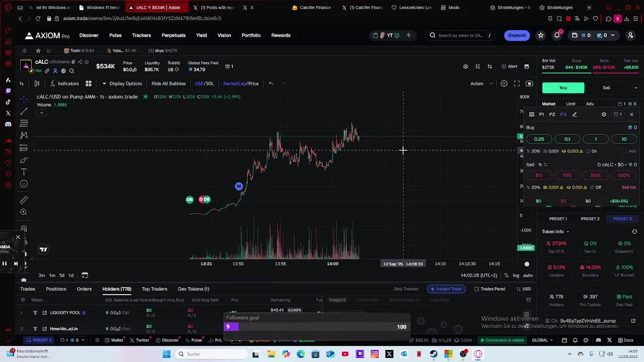
Task: Edit presets with the pencil icon
Action: [575, 115]
